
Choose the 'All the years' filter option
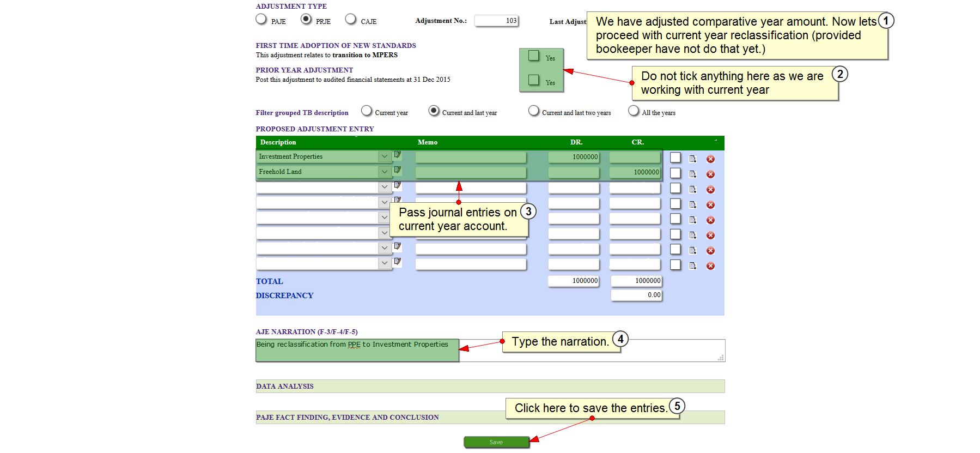[634, 111]
